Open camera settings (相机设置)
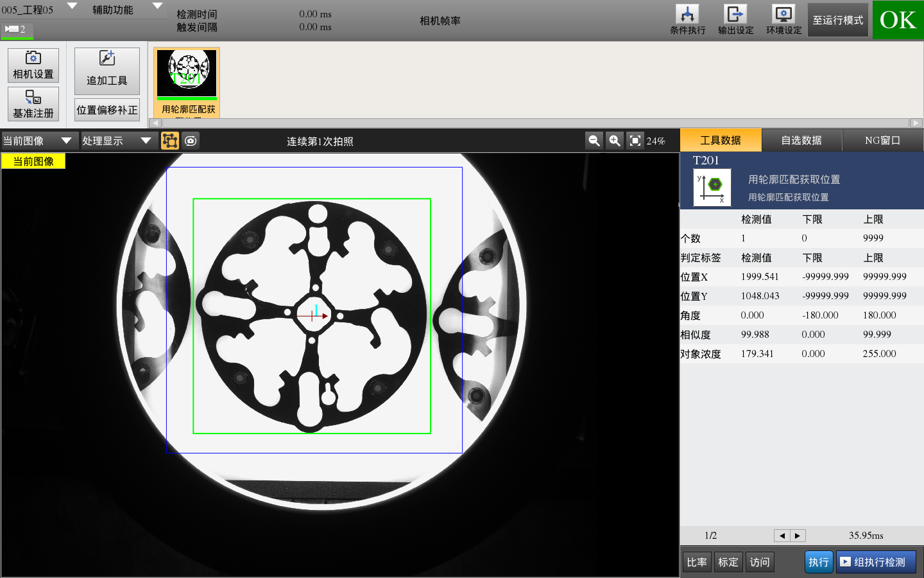 click(33, 66)
